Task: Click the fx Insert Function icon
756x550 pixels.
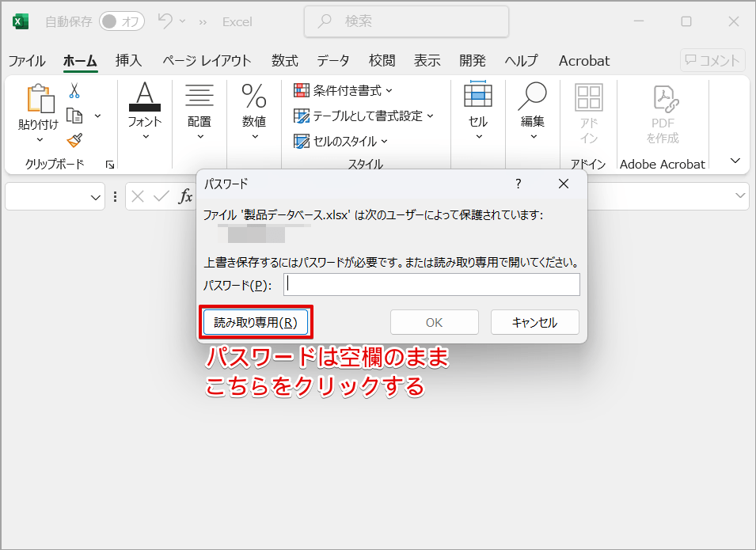Action: click(x=185, y=196)
